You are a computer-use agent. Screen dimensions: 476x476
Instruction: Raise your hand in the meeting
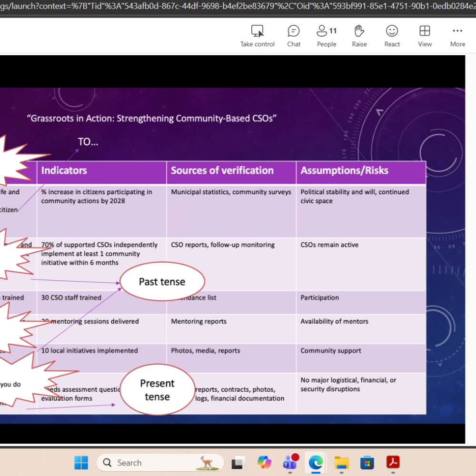359,36
